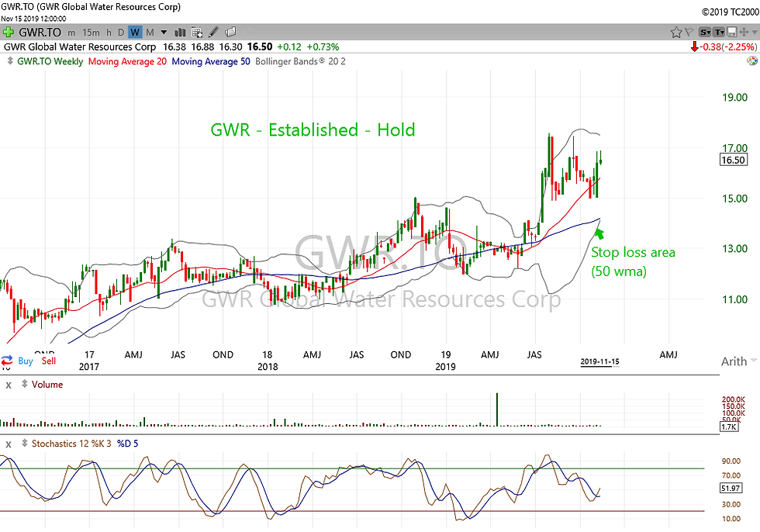Open the Volume indicator label settings
The height and width of the screenshot is (532, 760).
[x=47, y=384]
